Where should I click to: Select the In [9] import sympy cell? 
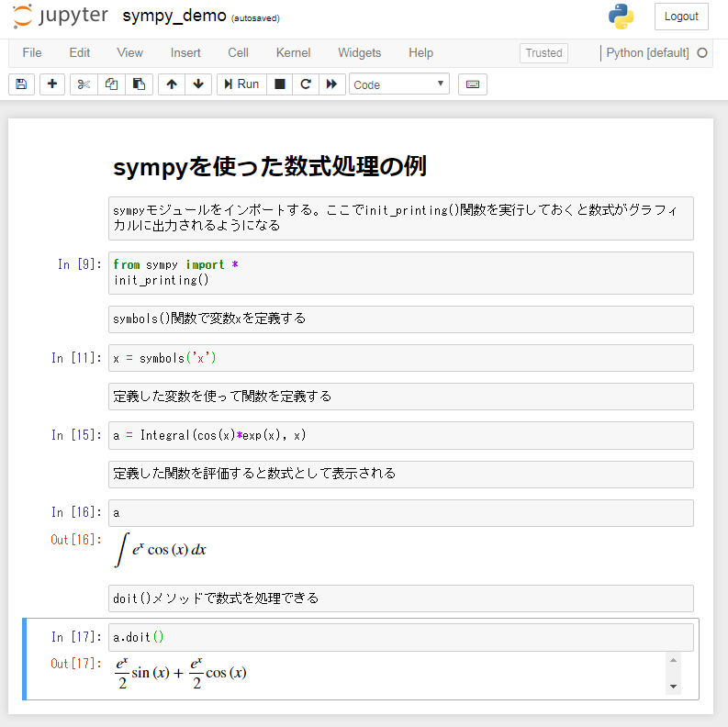pos(400,273)
